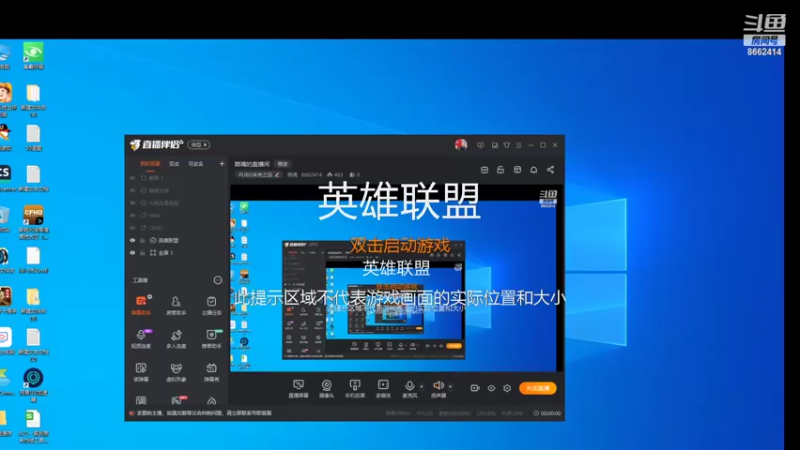Click the bell notification icon above preview
This screenshot has width=800, height=450.
click(x=534, y=169)
